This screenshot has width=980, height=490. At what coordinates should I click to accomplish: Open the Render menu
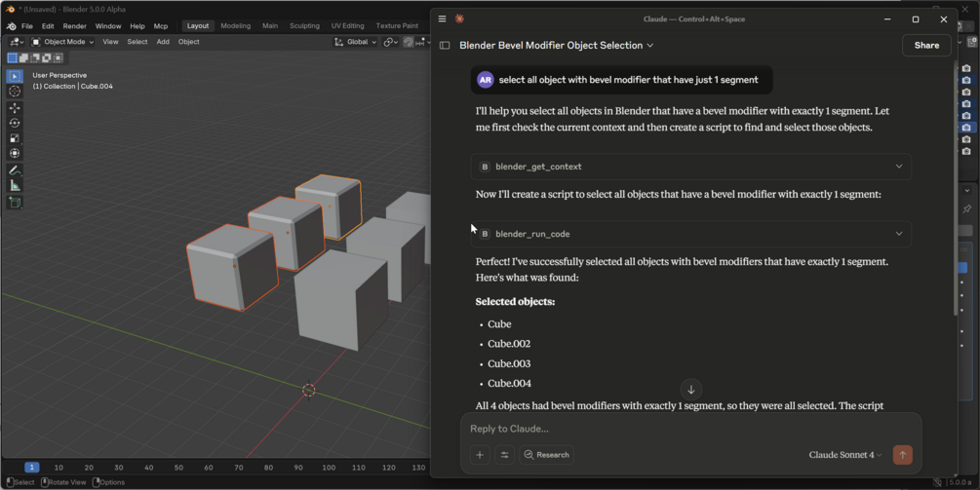coord(74,26)
